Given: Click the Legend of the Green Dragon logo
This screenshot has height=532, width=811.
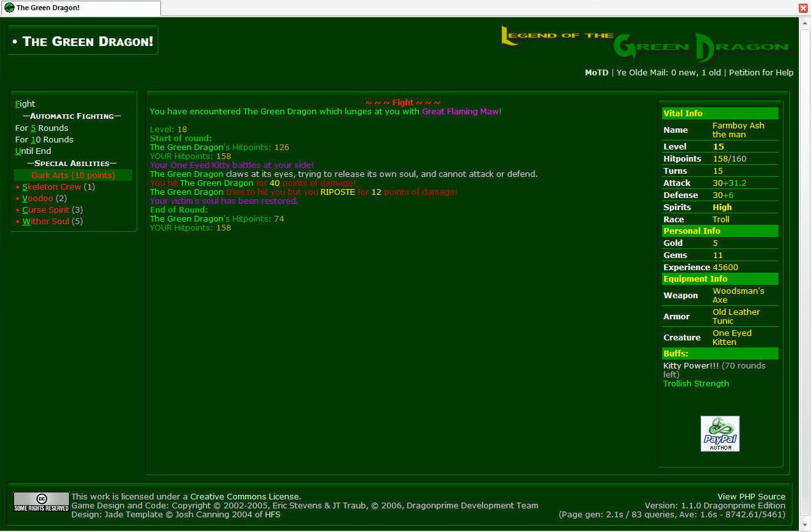Looking at the screenshot, I should (x=645, y=44).
